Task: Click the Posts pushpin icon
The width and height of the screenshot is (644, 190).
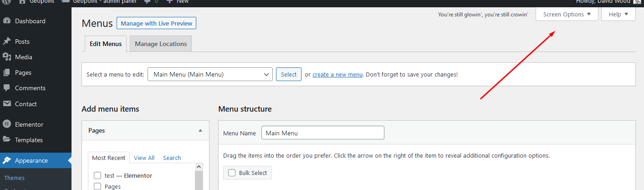Action: click(x=7, y=41)
